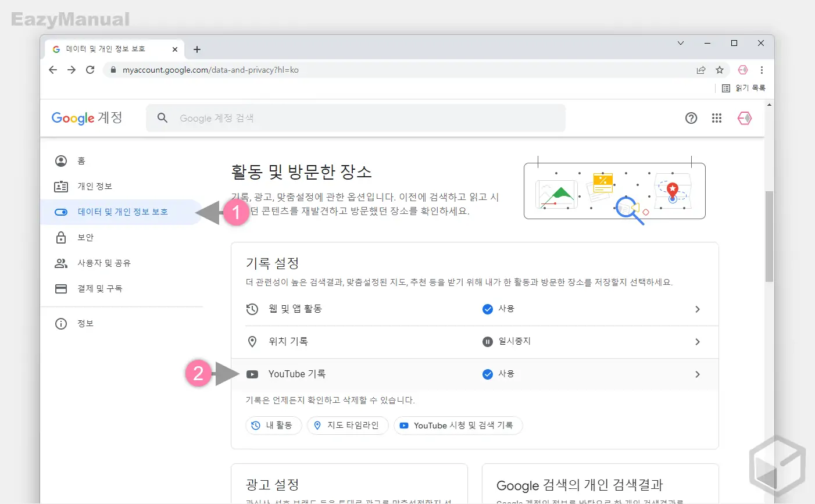Open tab search dropdown arrow

click(x=681, y=43)
